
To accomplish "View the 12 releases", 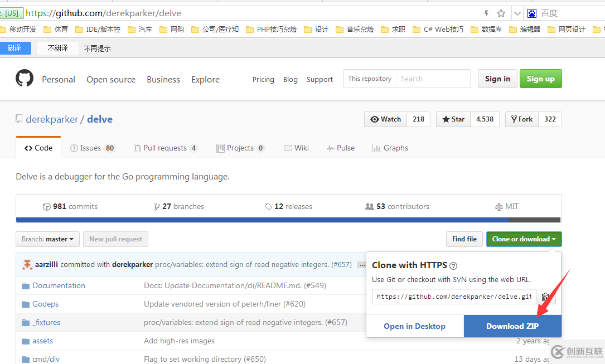I will coord(288,207).
